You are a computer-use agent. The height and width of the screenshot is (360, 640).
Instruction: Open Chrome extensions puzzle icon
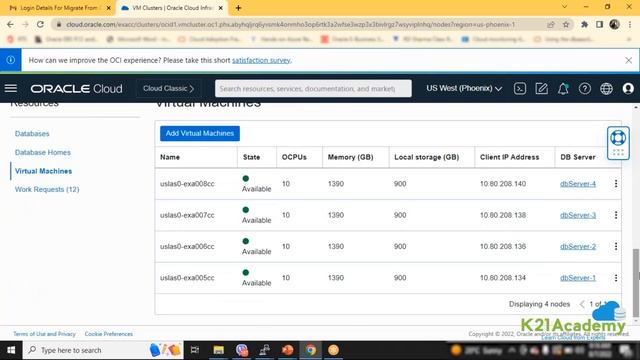pyautogui.click(x=584, y=24)
